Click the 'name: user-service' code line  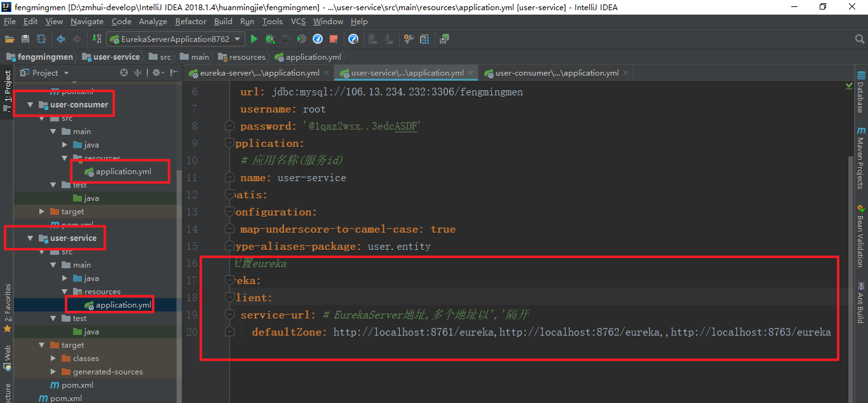click(x=293, y=178)
